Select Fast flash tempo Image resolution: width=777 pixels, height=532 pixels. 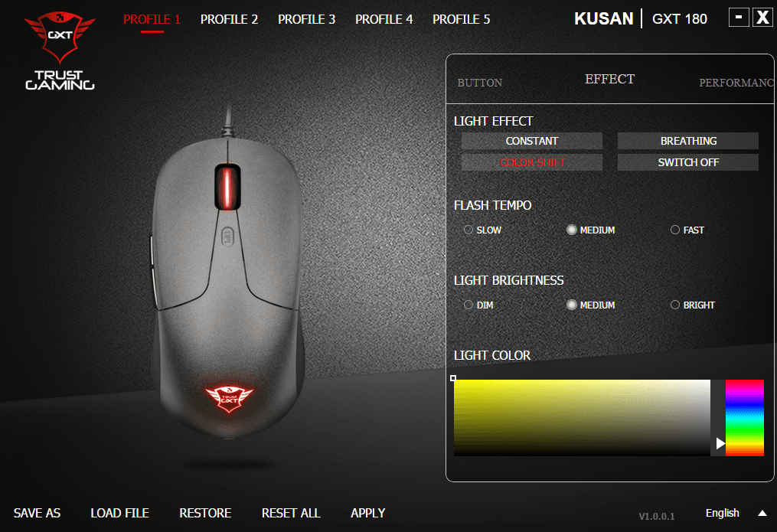point(687,230)
